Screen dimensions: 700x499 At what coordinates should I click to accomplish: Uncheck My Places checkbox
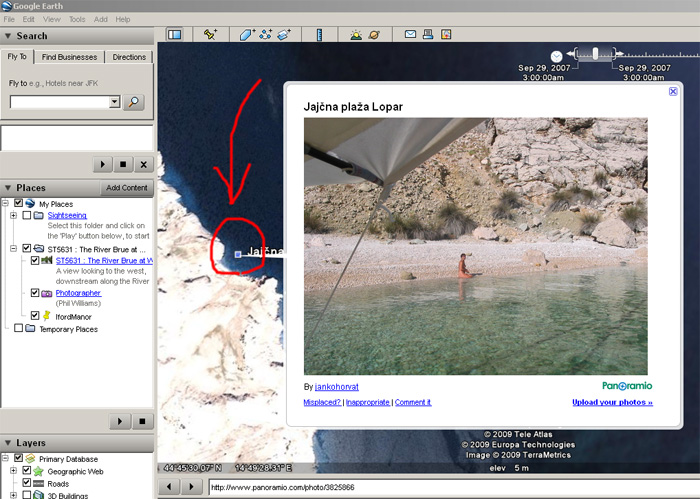(x=18, y=203)
